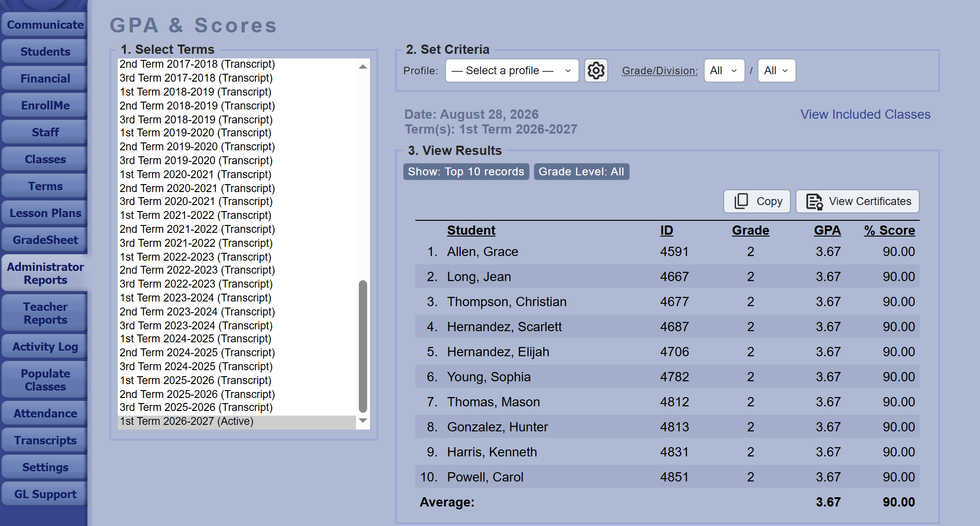Open the Division dropdown after the slash
Screen dimensions: 980x526
(776, 71)
